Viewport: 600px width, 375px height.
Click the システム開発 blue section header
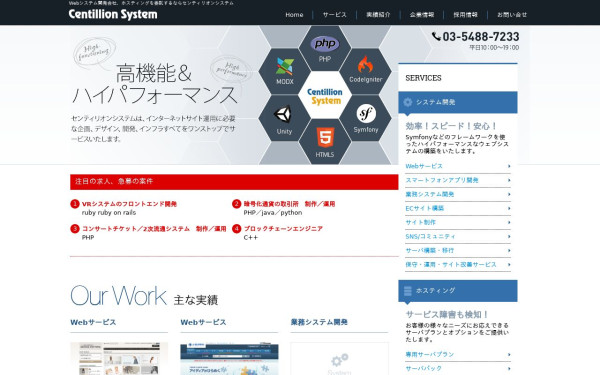pyautogui.click(x=458, y=102)
